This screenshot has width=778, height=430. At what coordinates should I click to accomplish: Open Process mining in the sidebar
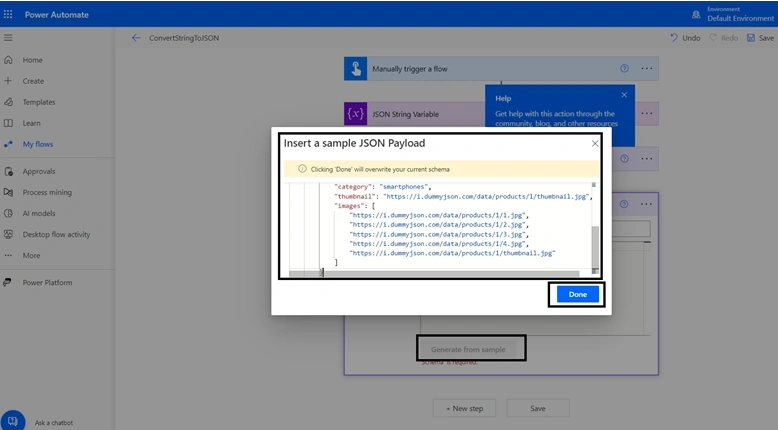47,192
